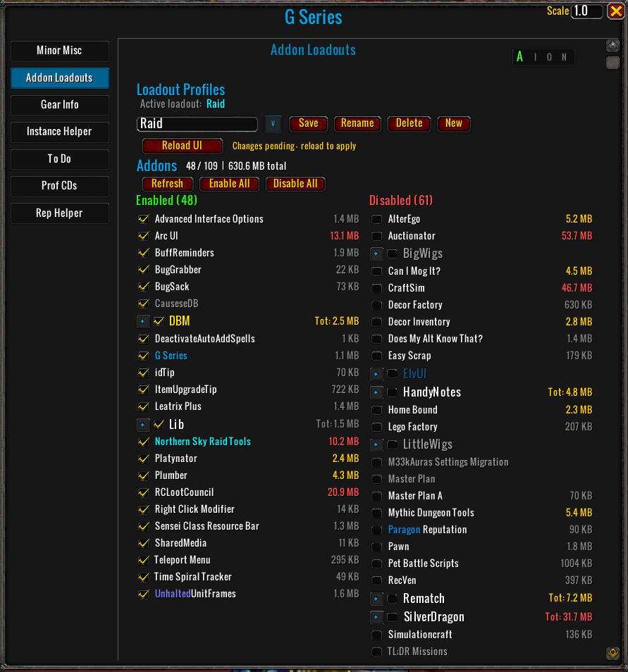Viewport: 628px width, 672px height.
Task: Click the N filter letter icon
Action: (564, 57)
